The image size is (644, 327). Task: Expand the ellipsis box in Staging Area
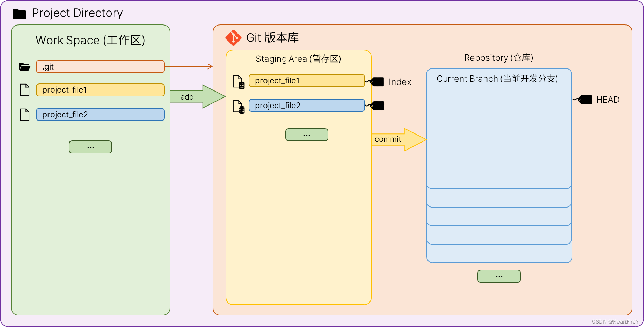(x=306, y=135)
